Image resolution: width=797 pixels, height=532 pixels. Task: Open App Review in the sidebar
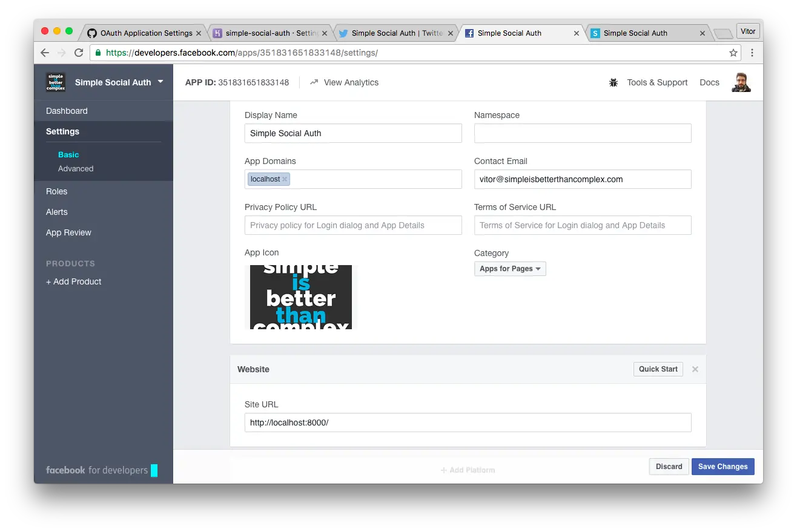(x=104, y=232)
